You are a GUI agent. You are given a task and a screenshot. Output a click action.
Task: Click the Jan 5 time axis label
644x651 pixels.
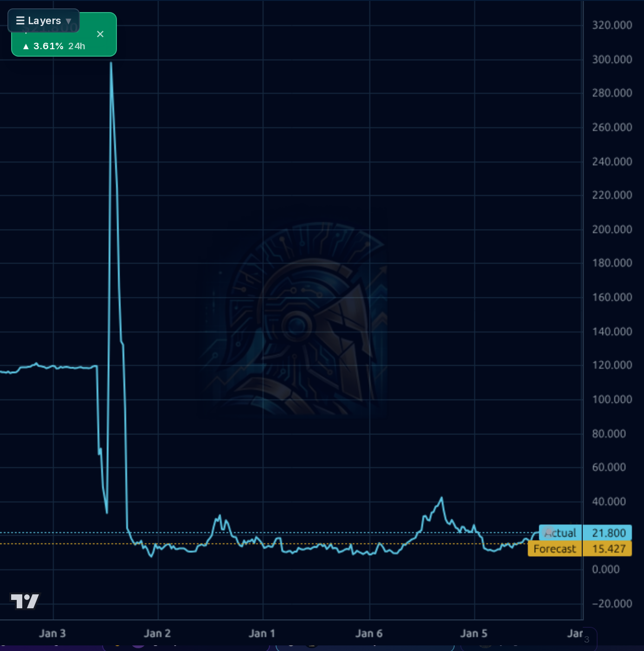pos(474,633)
